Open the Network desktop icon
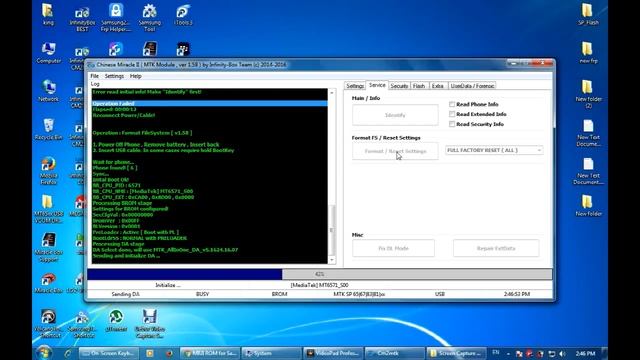This screenshot has width=640, height=360. (49, 91)
